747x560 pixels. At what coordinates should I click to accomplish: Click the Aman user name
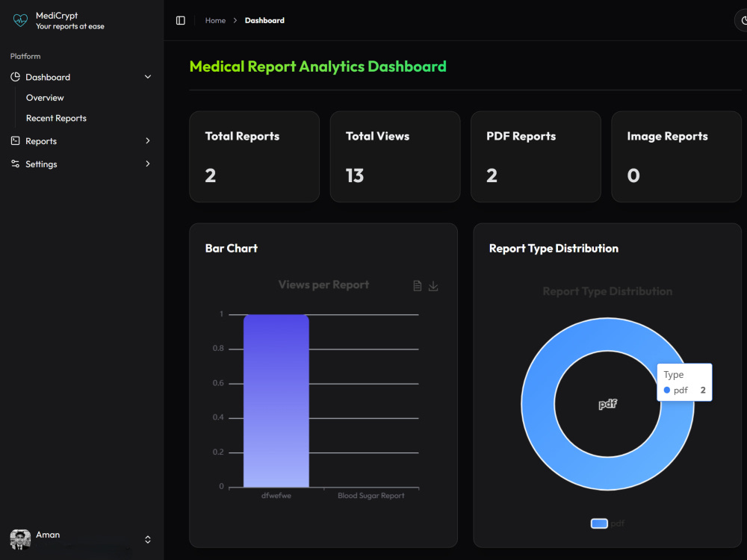(x=48, y=535)
